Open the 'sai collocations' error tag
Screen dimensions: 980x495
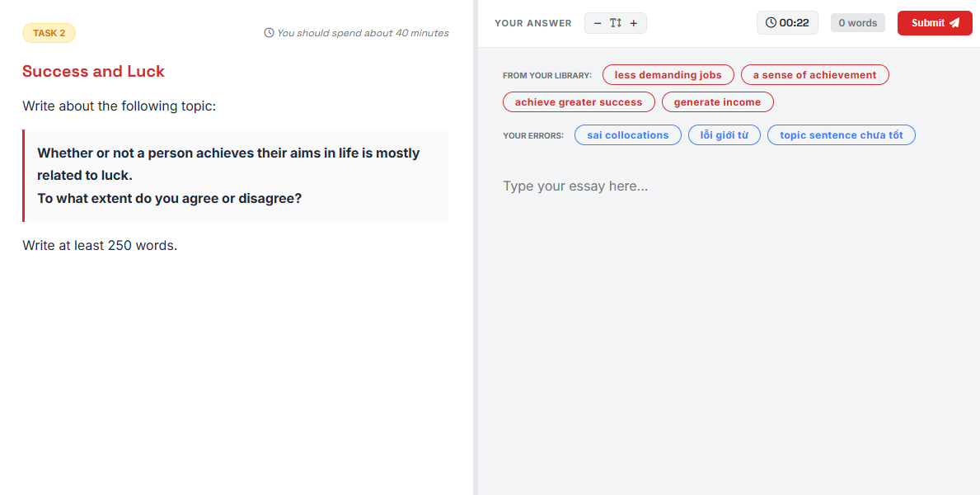627,135
